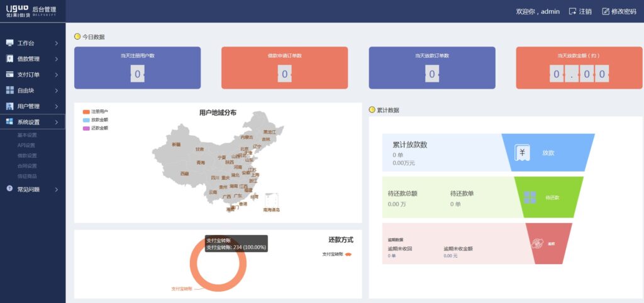Click the 借款申请订单数 card
The height and width of the screenshot is (303, 644).
tap(285, 68)
